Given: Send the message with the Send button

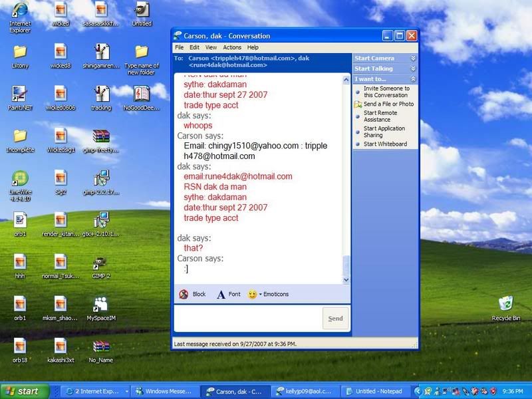Looking at the screenshot, I should tap(335, 319).
